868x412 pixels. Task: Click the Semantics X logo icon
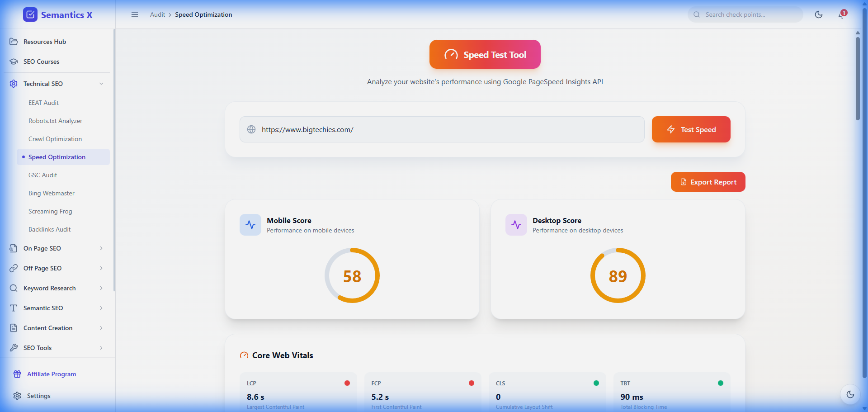pos(30,14)
